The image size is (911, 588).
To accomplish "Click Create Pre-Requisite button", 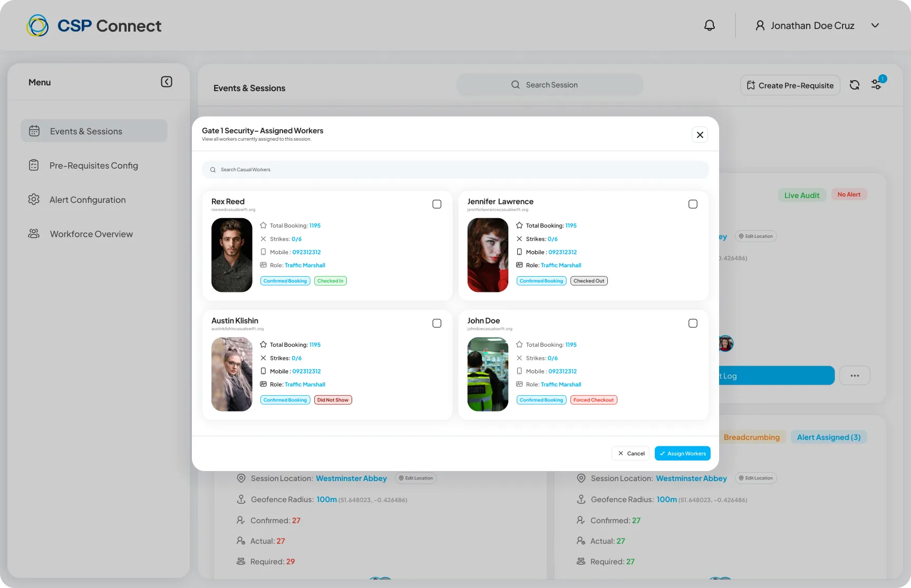I will point(790,85).
